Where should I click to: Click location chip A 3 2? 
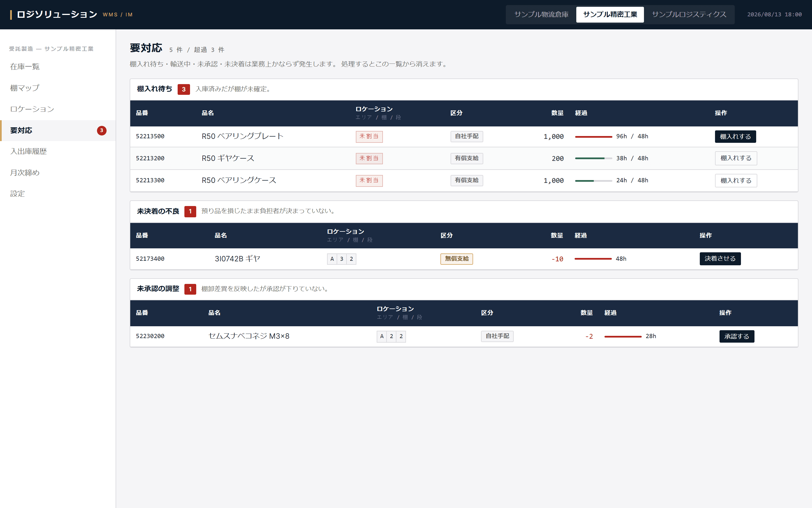(x=341, y=259)
